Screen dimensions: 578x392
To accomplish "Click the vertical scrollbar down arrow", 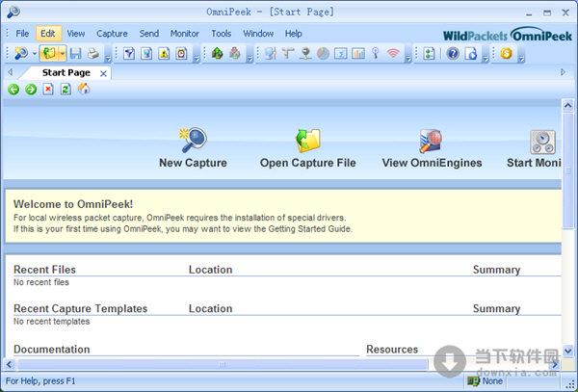I will [567, 351].
